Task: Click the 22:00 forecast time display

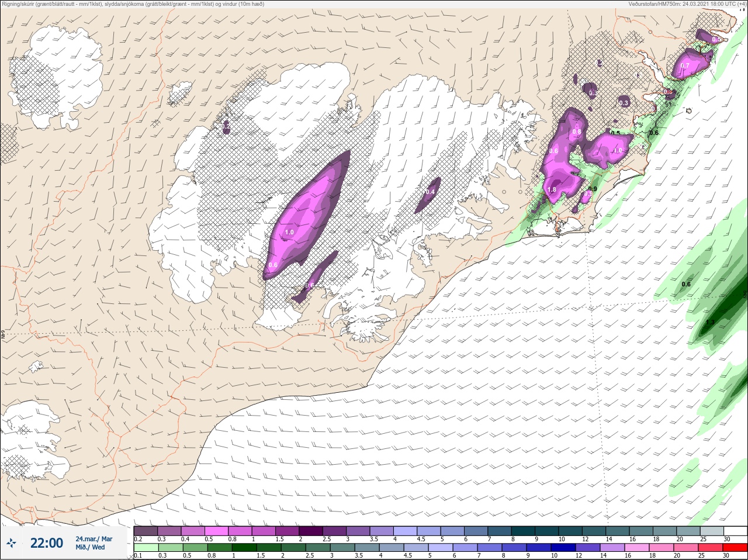Action: (47, 543)
